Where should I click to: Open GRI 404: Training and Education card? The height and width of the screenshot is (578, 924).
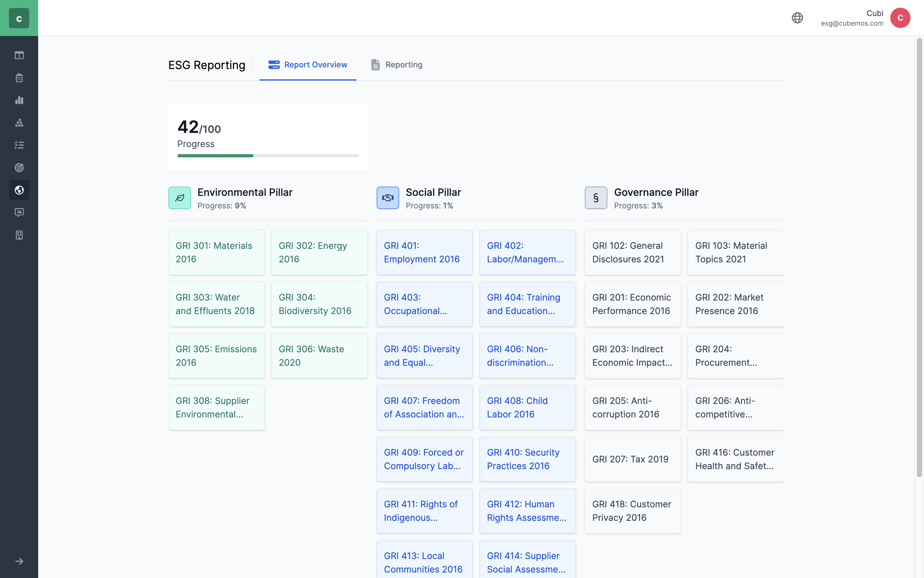(528, 304)
